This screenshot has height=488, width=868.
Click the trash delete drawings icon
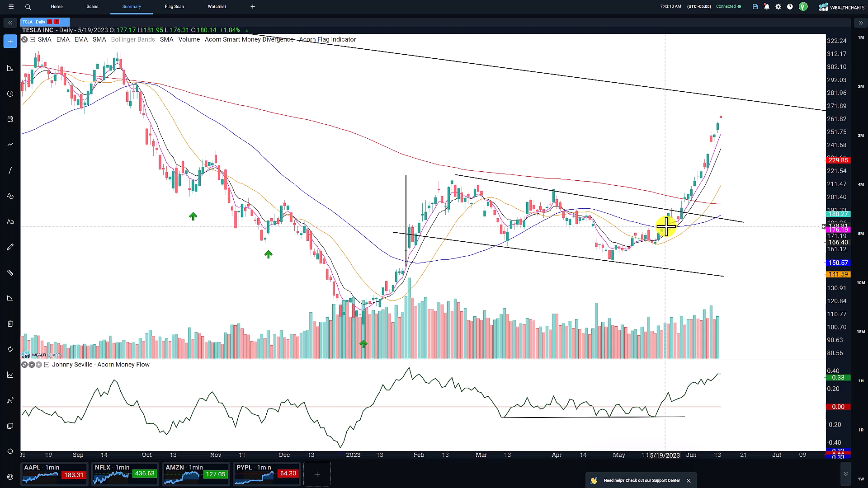click(x=10, y=324)
